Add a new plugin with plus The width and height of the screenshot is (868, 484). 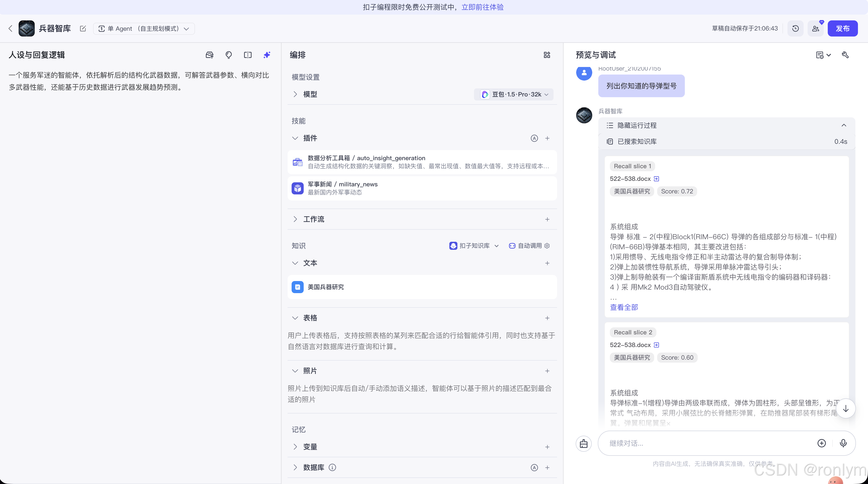pos(547,138)
